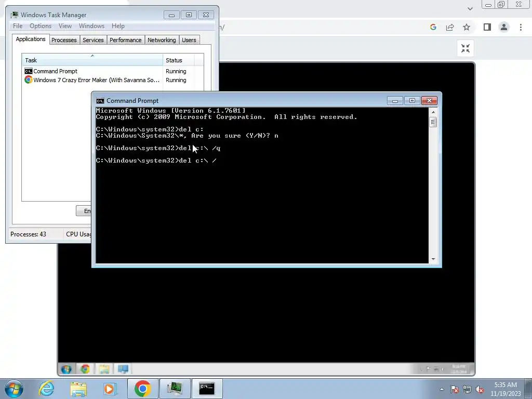This screenshot has height=399, width=532.
Task: Click muted volume tray icon
Action: [x=480, y=389]
